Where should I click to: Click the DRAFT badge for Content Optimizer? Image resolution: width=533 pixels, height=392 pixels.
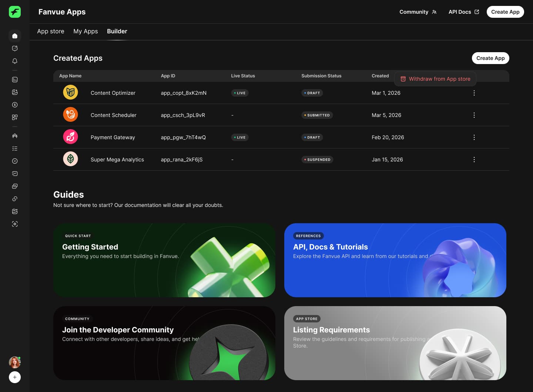click(x=312, y=93)
